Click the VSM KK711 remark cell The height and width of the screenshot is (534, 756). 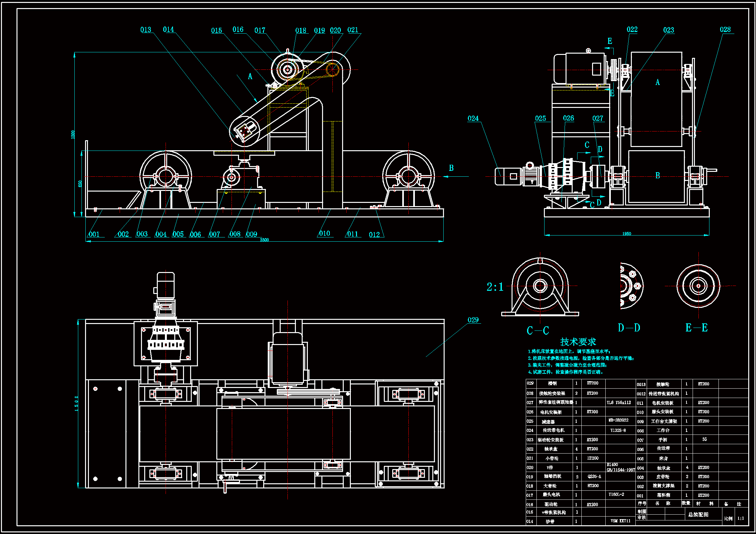click(x=620, y=521)
